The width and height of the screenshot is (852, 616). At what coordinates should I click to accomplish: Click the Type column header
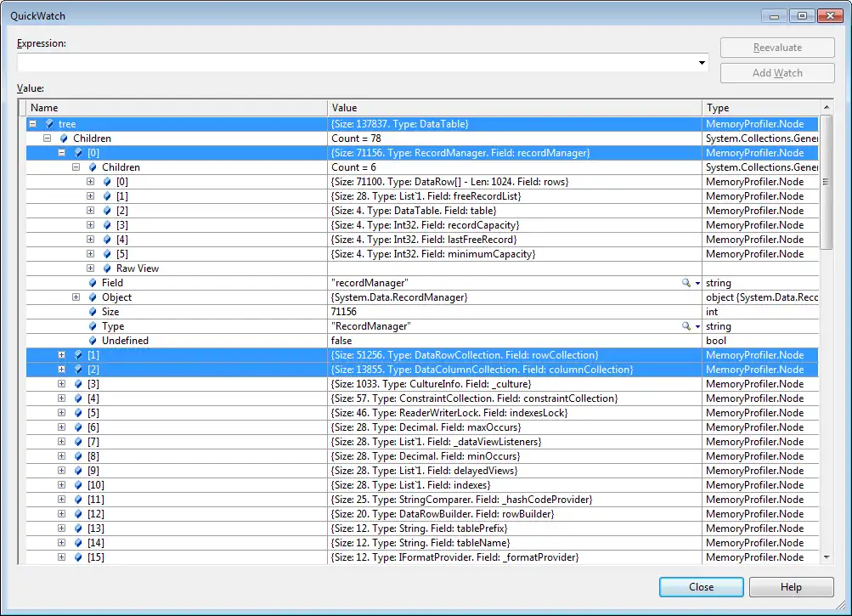point(760,108)
